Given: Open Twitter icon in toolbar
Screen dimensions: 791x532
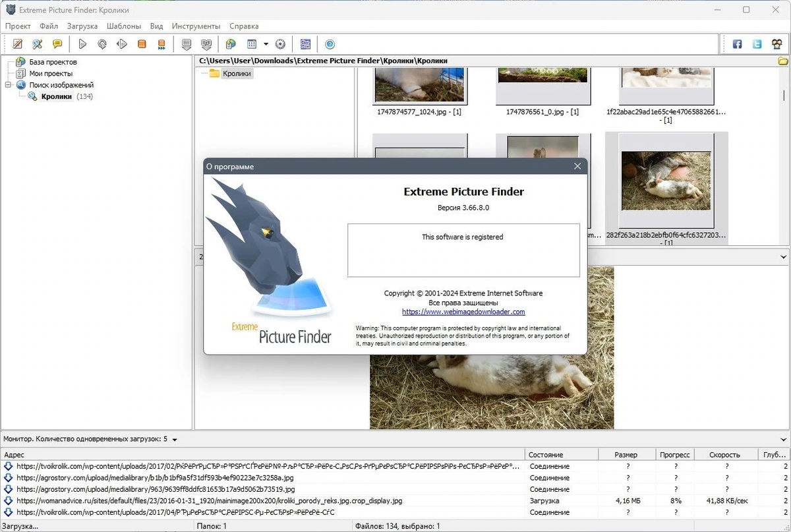Looking at the screenshot, I should 757,44.
